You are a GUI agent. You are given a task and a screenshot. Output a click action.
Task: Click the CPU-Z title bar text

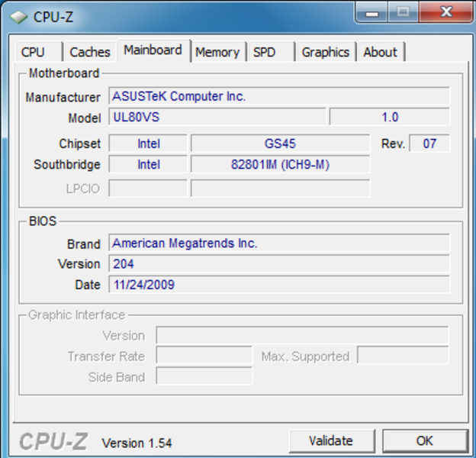(x=53, y=17)
